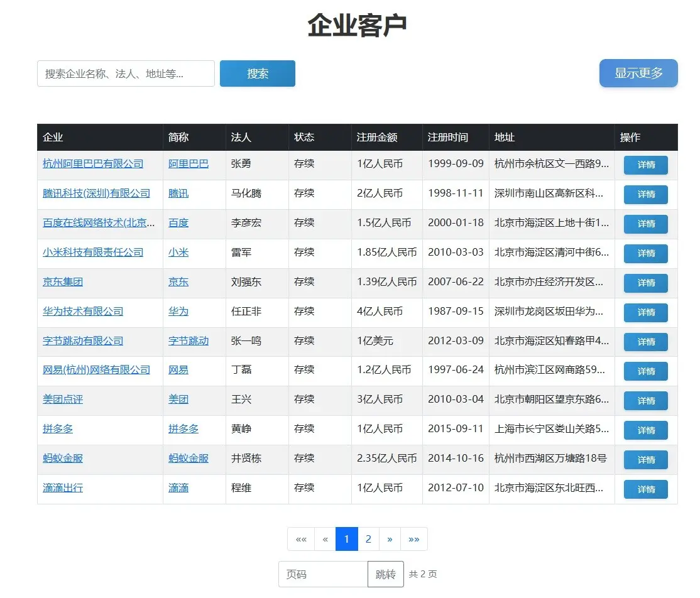Open the 美团 short name link
The height and width of the screenshot is (598, 700).
[178, 399]
